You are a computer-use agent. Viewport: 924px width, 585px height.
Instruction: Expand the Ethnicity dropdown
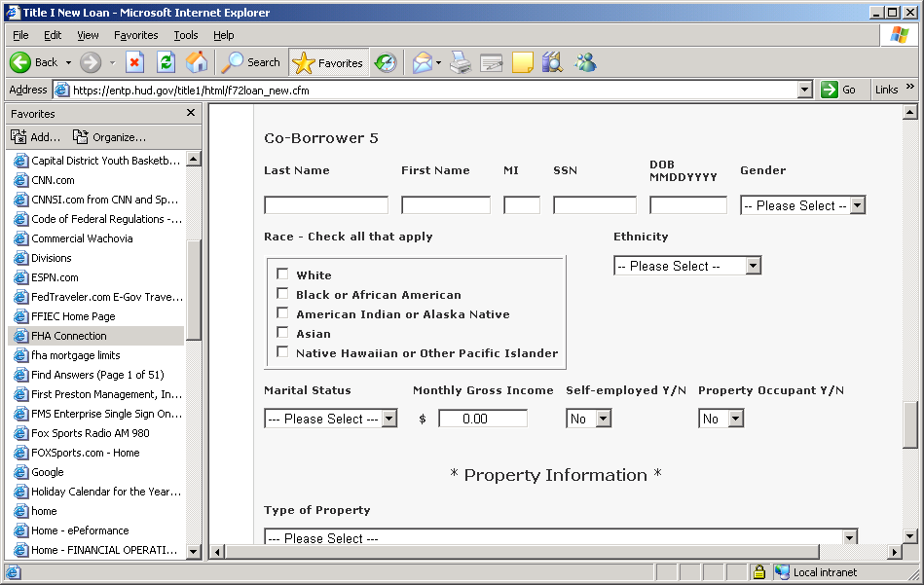click(x=686, y=266)
